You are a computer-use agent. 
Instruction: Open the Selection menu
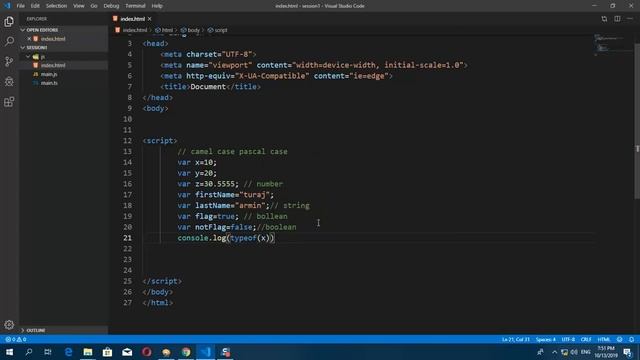point(56,6)
